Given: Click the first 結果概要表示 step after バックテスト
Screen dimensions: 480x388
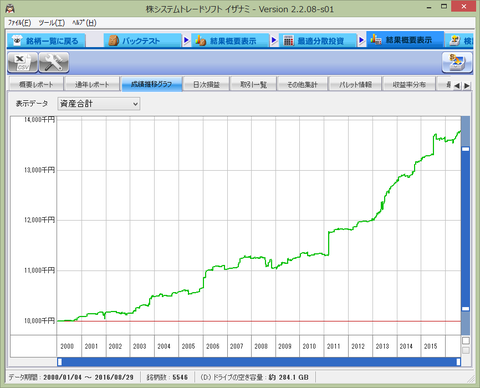Looking at the screenshot, I should (230, 41).
